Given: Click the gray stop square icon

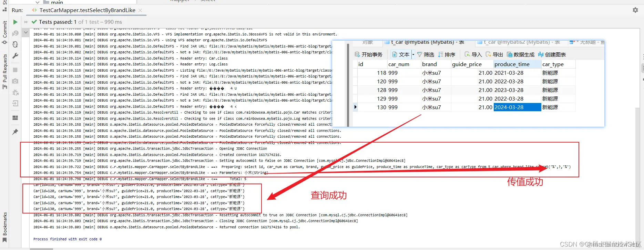Looking at the screenshot, I should [15, 70].
